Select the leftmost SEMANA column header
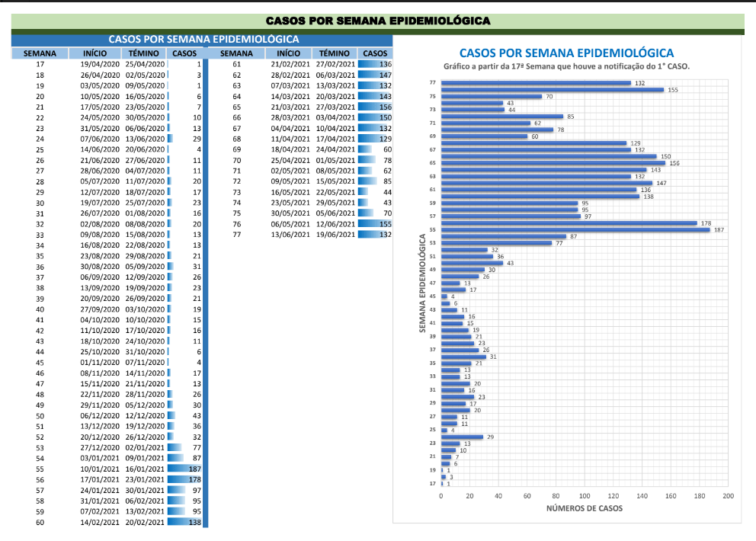The image size is (756, 541). [x=40, y=53]
